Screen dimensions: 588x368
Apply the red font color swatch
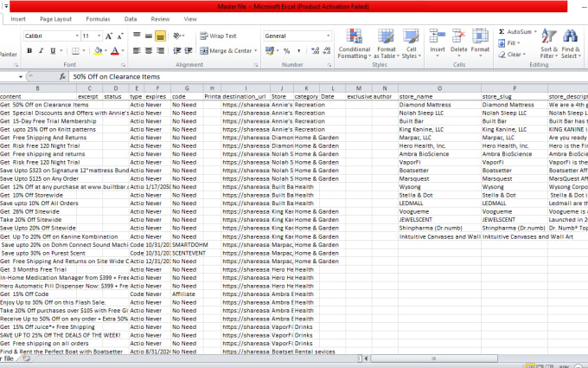click(x=115, y=51)
